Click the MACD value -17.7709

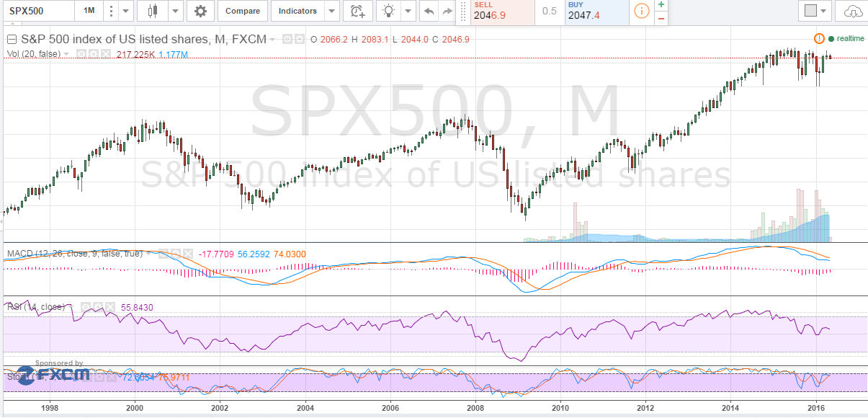click(216, 254)
